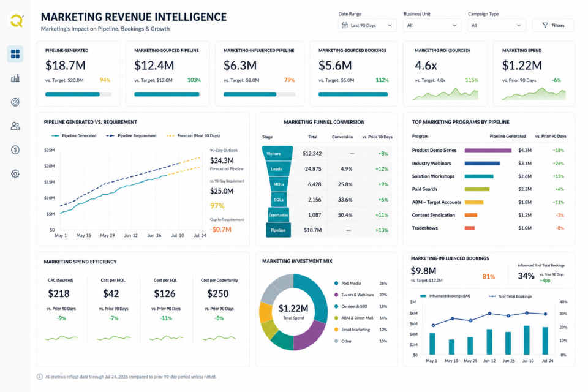Open the bar chart analytics sidebar icon
This screenshot has height=392, width=588.
tap(15, 78)
